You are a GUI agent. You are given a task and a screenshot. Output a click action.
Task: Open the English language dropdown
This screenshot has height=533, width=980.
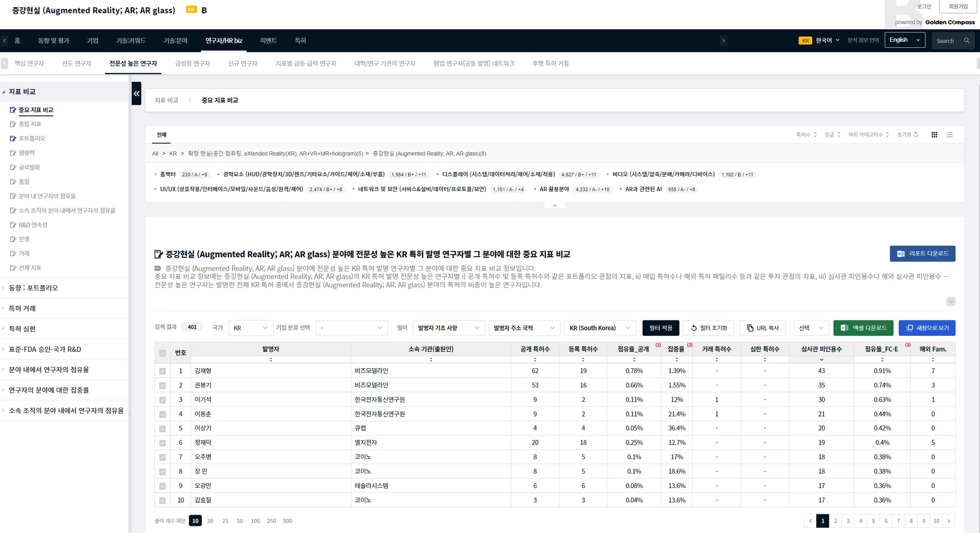pos(904,40)
